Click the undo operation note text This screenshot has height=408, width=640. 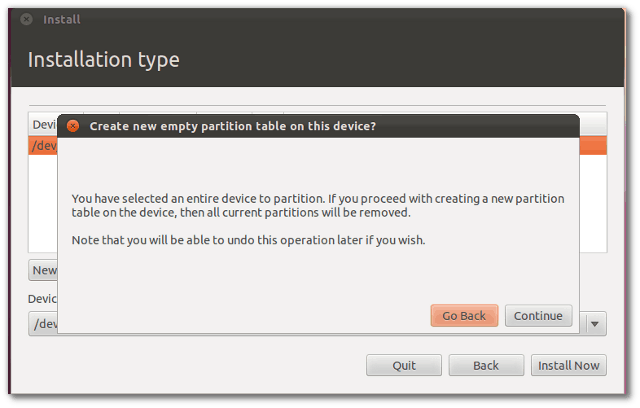(248, 240)
